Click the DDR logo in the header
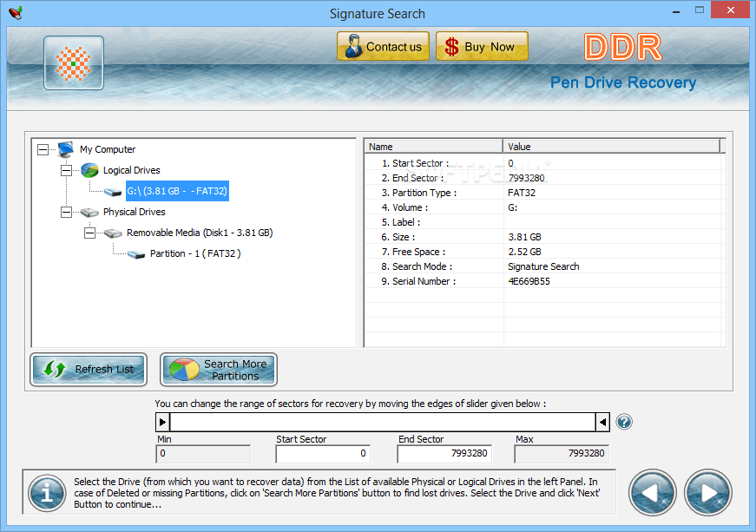This screenshot has width=756, height=532. click(x=622, y=48)
